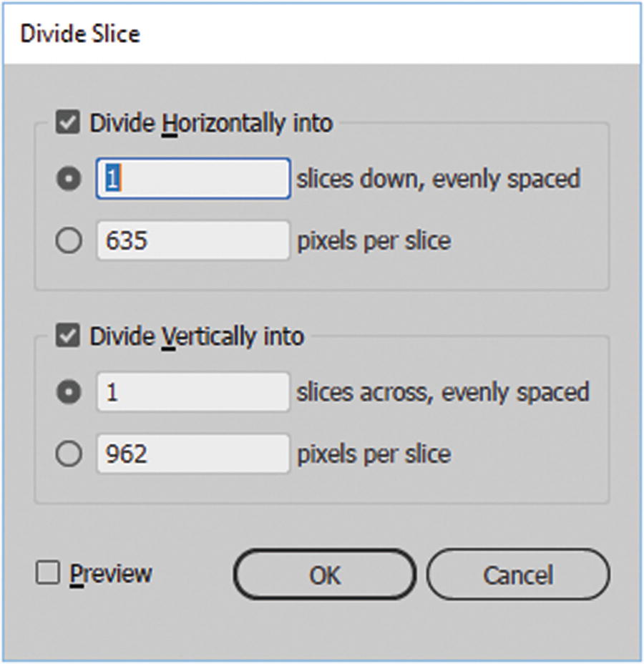Click the field containing 962
Screen dimensions: 644x664
tap(192, 454)
